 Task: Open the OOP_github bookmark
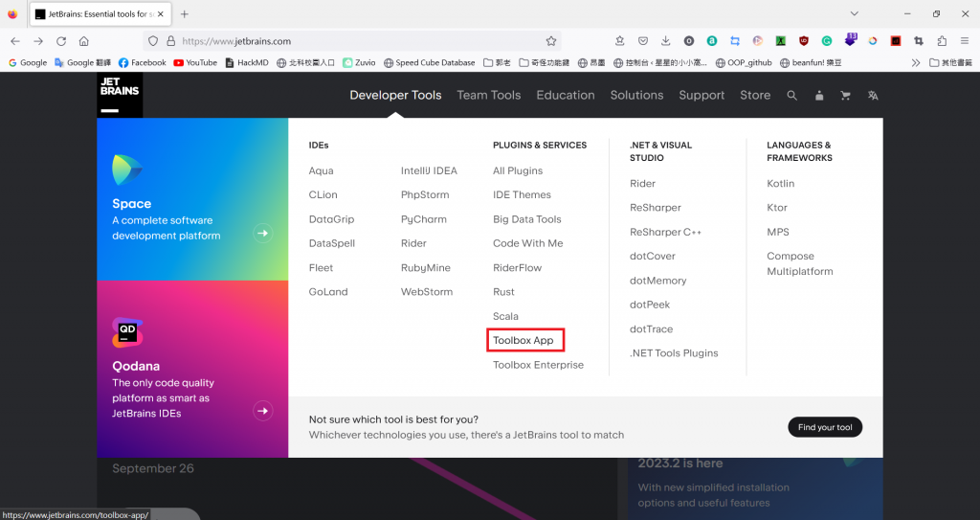click(x=744, y=62)
